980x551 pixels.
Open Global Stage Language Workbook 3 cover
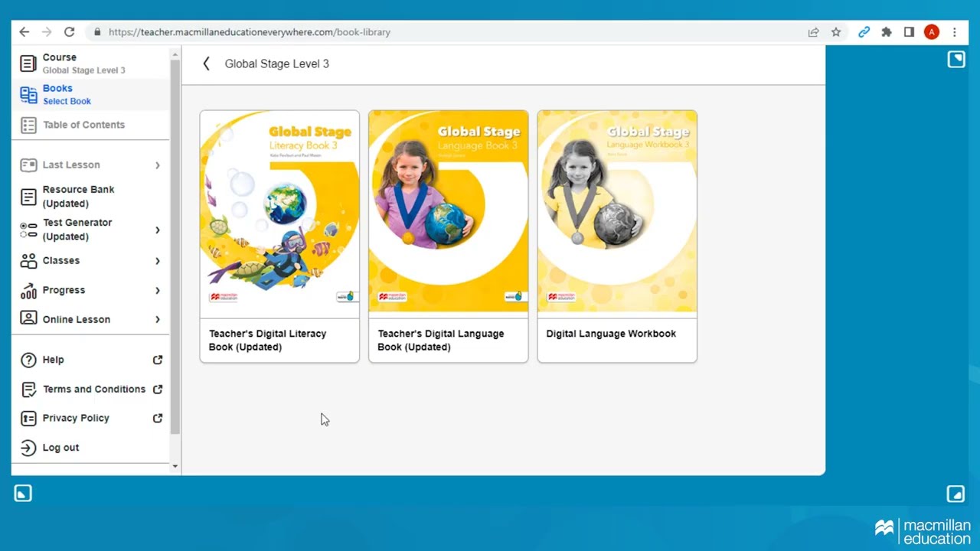click(x=617, y=211)
